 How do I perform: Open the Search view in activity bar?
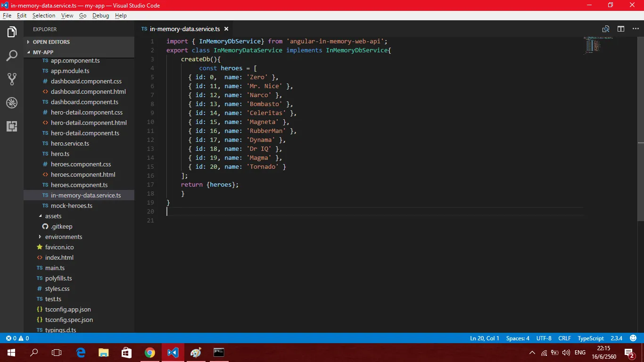tap(12, 56)
